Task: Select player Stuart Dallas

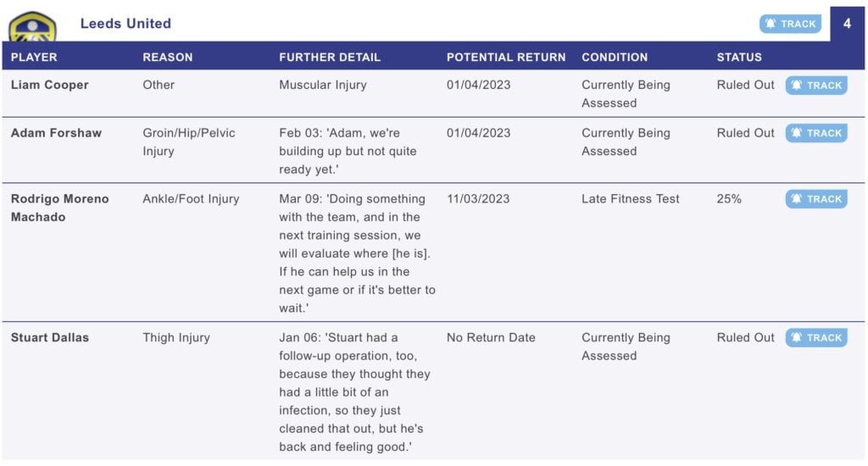Action: 50,337
